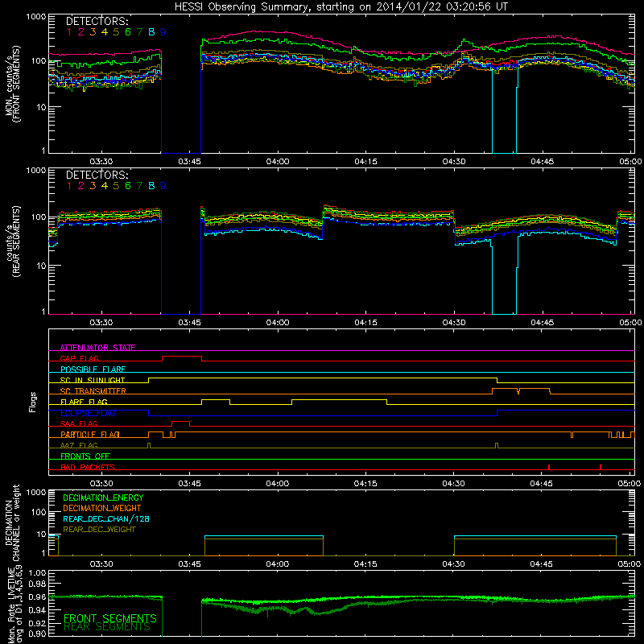Select olive detector 5 in front segments legend

coord(116,32)
